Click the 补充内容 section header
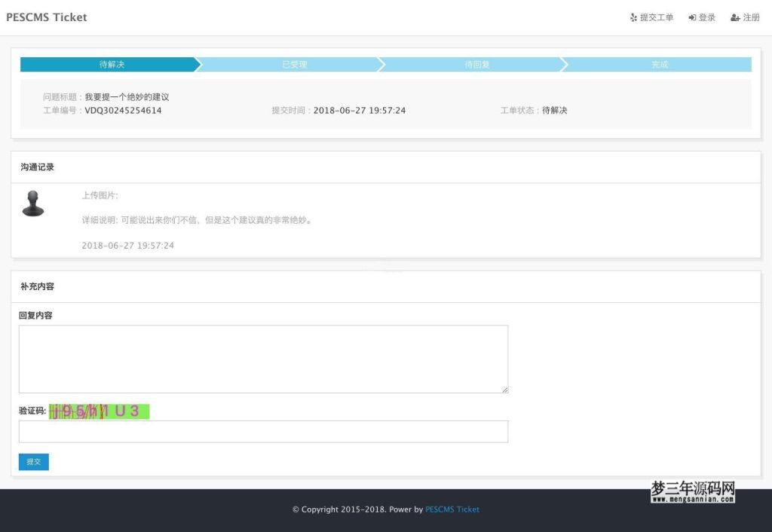This screenshot has height=532, width=772. [x=36, y=286]
